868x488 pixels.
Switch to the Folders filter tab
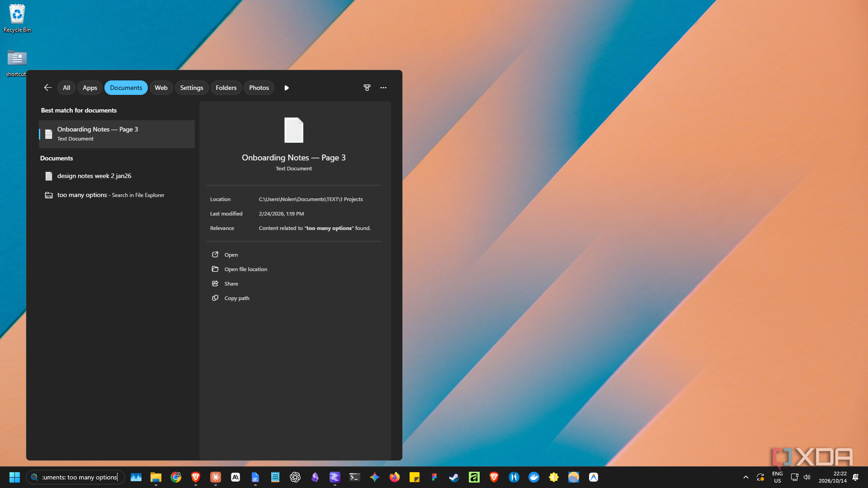point(226,88)
